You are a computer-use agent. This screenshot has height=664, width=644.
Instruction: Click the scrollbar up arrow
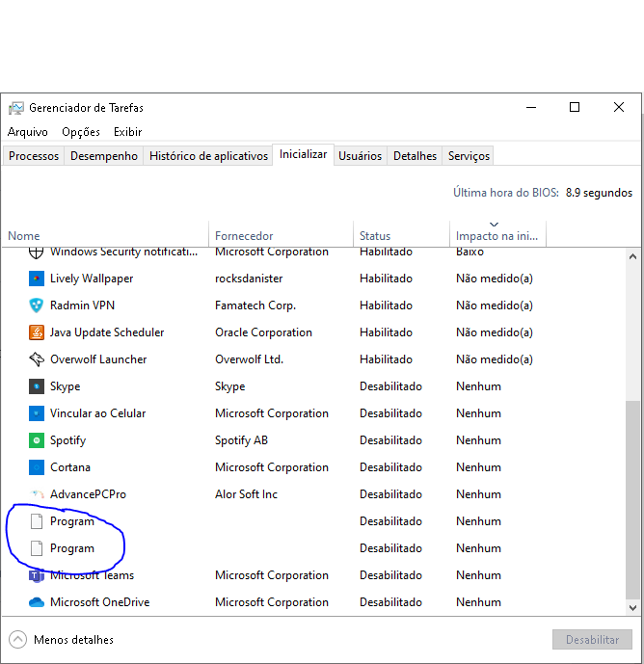click(x=633, y=256)
